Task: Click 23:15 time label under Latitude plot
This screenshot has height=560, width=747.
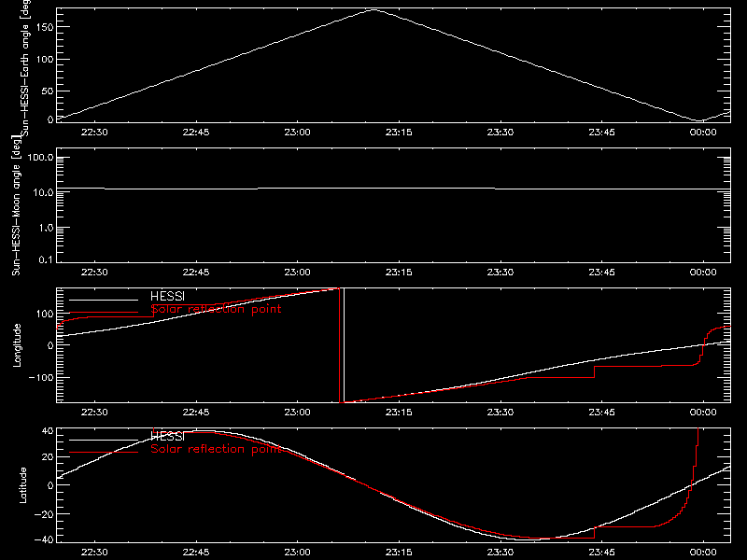Action: point(399,553)
